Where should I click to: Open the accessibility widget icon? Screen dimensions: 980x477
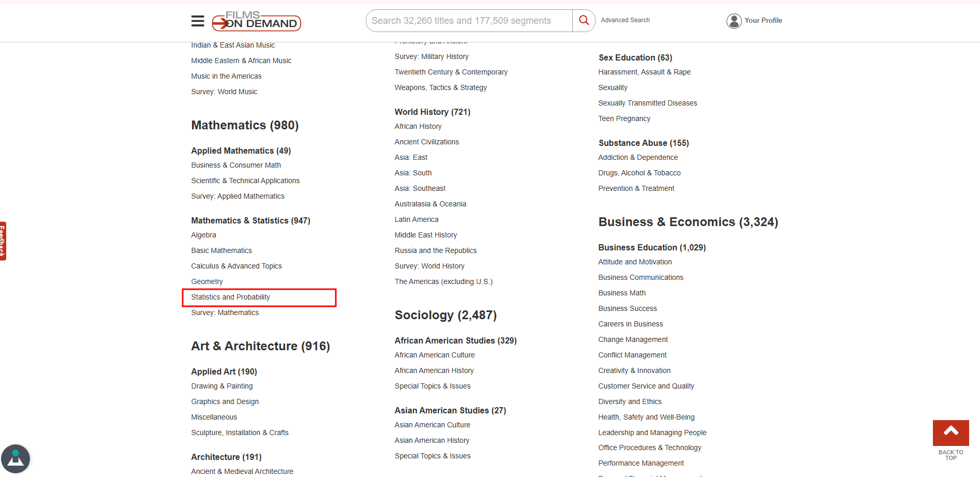16,458
